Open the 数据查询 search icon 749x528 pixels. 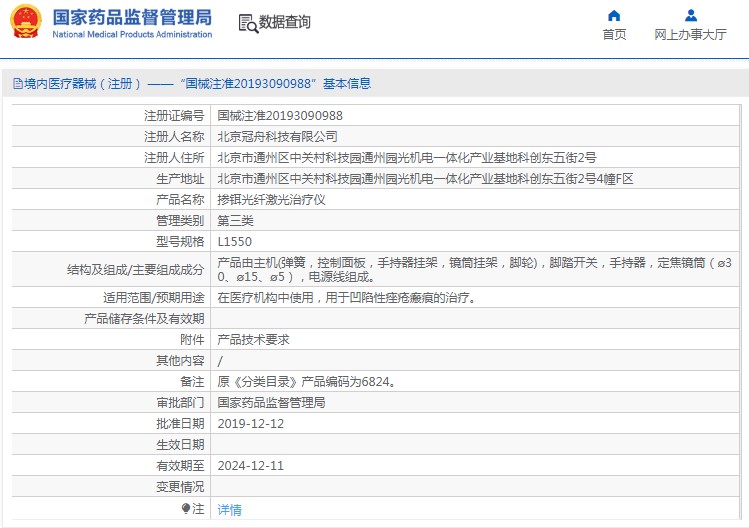click(x=248, y=23)
